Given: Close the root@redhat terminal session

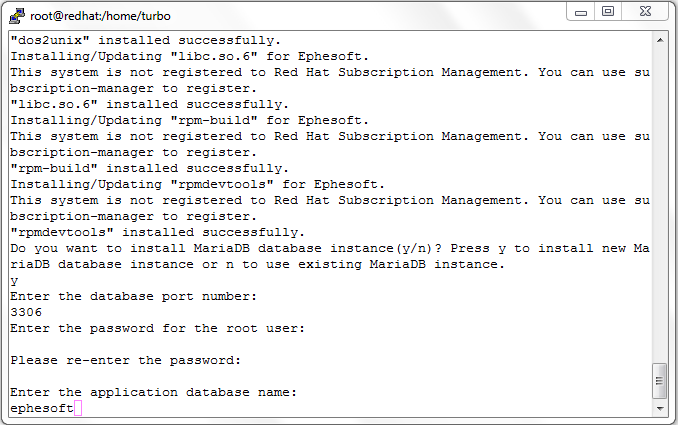Looking at the screenshot, I should [645, 12].
